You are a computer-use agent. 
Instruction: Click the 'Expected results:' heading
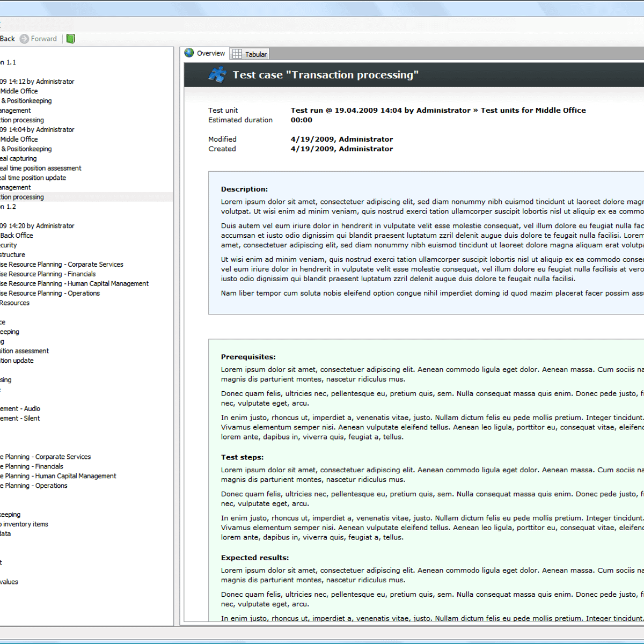coord(255,558)
